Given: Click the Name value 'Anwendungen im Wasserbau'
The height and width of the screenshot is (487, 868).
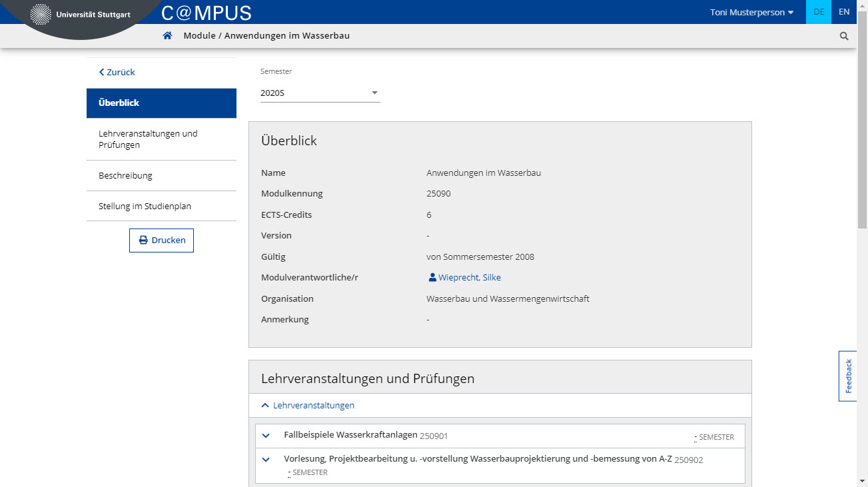Looking at the screenshot, I should point(484,173).
